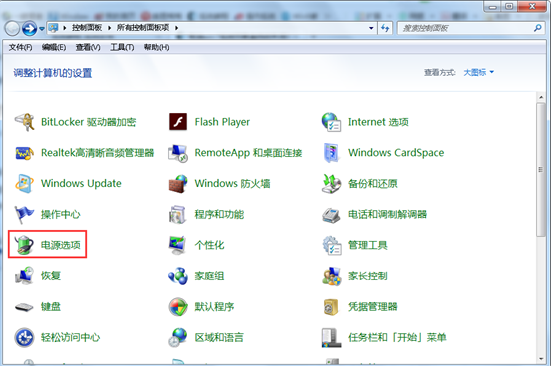The height and width of the screenshot is (366, 552).
Task: Expand the arrow after 所有控制面板项 breadcrumb
Action: [x=176, y=28]
